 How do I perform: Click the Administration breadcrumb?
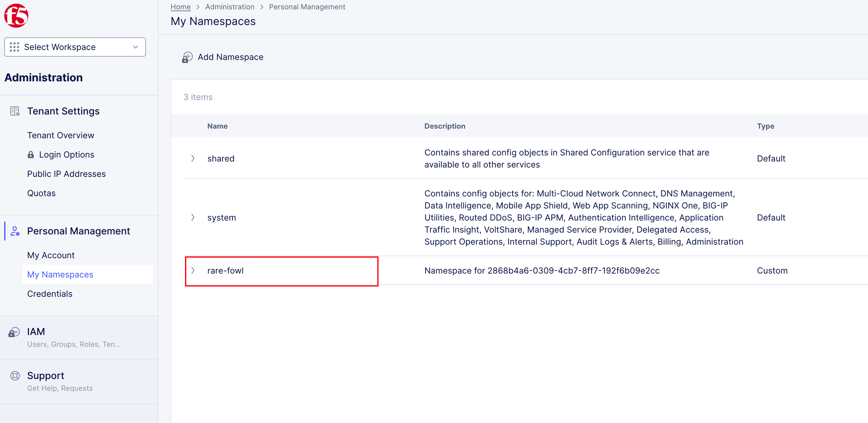(x=230, y=7)
